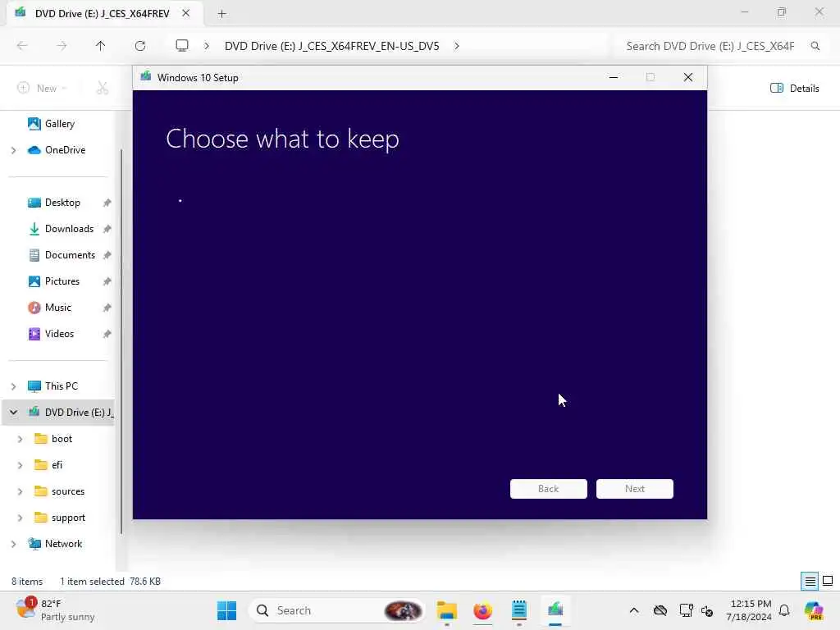Click the File Explorer Back arrow
Viewport: 840px width, 630px height.
point(22,46)
